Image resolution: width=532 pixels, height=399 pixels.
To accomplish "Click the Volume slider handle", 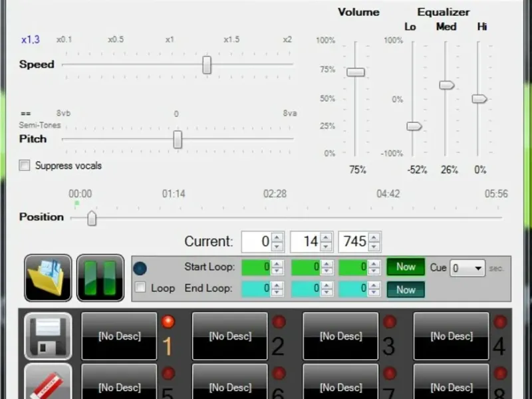I will [x=356, y=72].
